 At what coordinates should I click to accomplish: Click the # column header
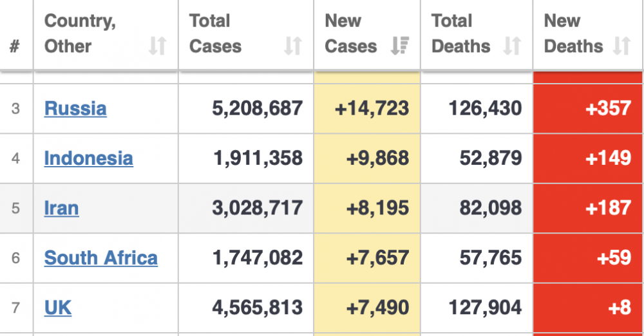coord(15,46)
